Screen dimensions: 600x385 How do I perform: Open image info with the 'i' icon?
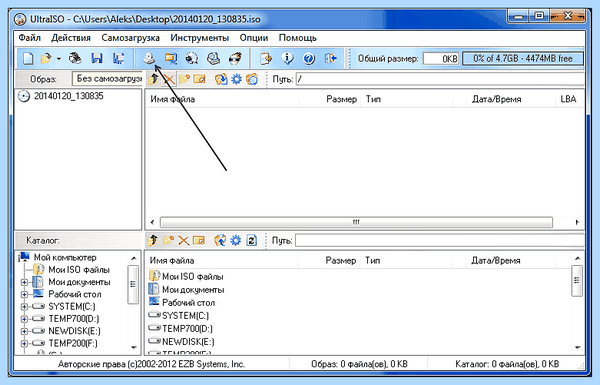pos(287,59)
